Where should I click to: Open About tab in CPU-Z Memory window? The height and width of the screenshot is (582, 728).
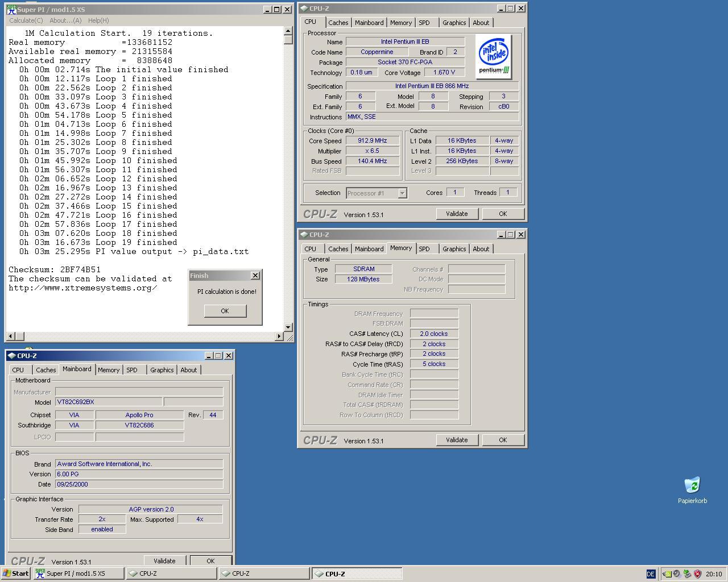click(x=481, y=249)
